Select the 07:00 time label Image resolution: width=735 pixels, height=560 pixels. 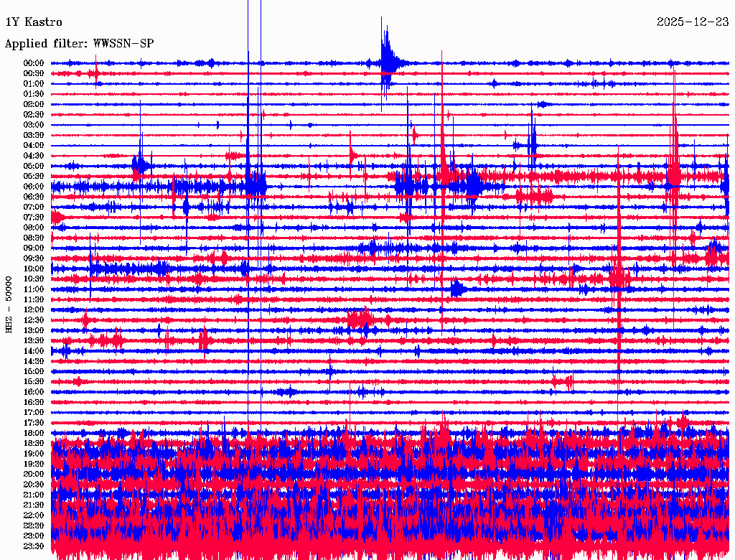(34, 207)
